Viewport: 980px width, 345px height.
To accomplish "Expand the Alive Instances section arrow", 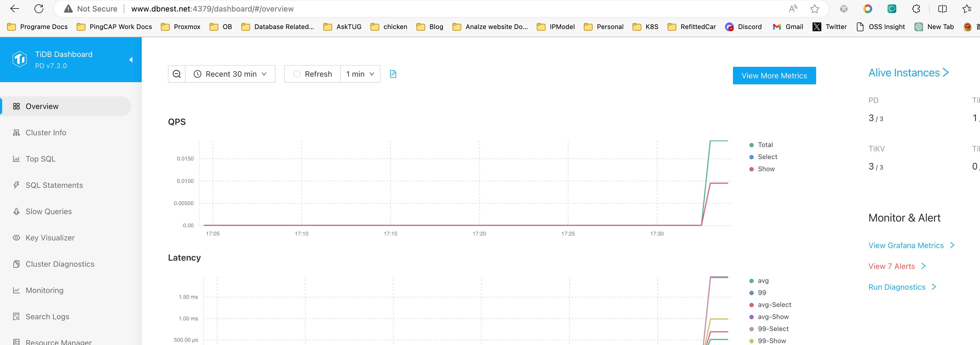I will [x=946, y=72].
